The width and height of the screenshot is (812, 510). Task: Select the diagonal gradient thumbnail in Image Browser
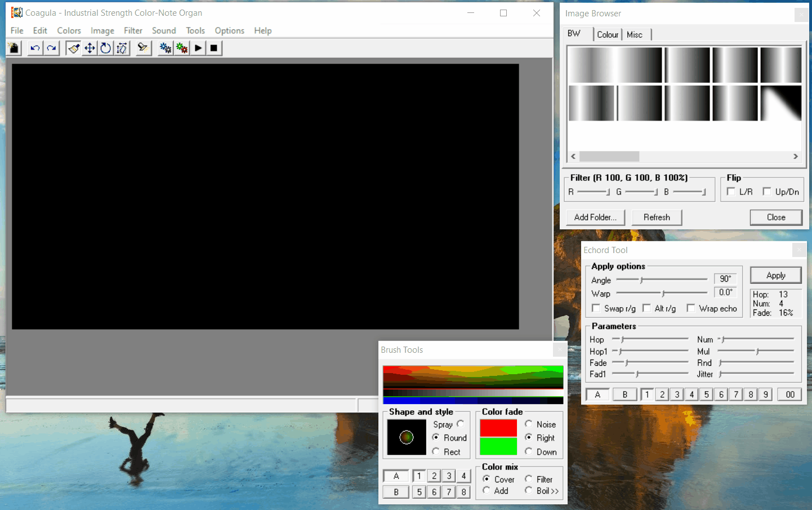781,103
